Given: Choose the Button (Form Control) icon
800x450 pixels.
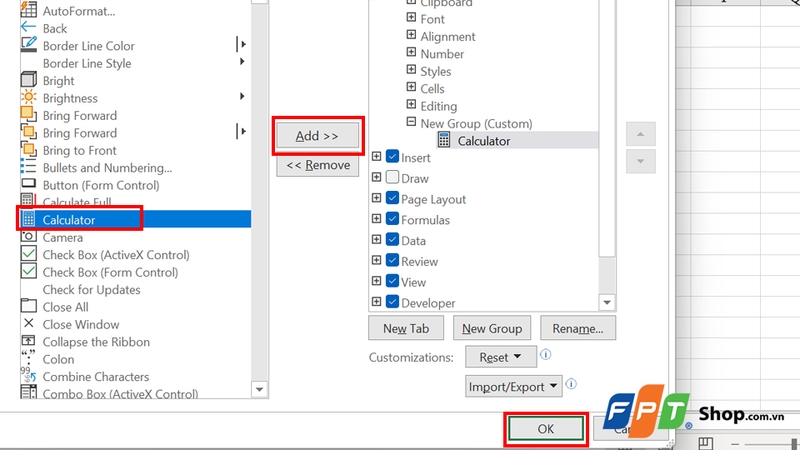Looking at the screenshot, I should pos(29,184).
